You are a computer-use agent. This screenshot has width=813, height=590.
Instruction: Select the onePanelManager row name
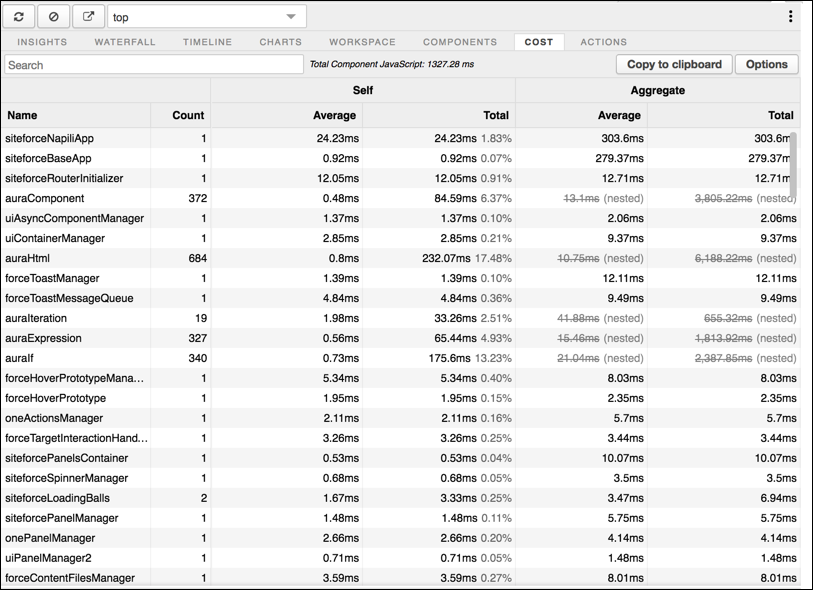tap(50, 538)
